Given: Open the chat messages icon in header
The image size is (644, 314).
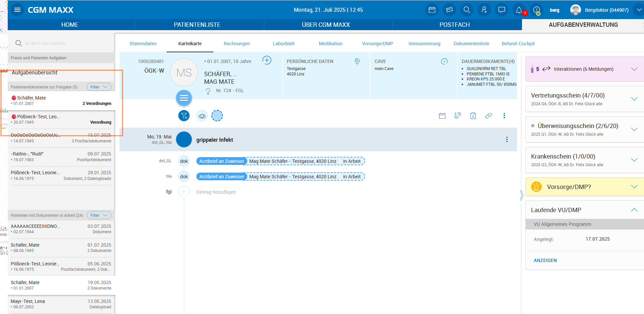Looking at the screenshot, I should (502, 10).
